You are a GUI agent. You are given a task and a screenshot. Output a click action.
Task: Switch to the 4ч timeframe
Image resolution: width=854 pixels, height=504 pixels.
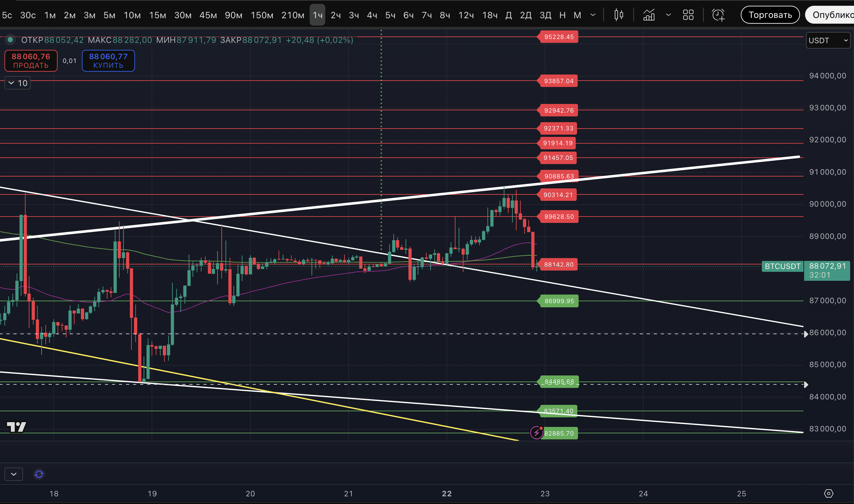point(372,15)
